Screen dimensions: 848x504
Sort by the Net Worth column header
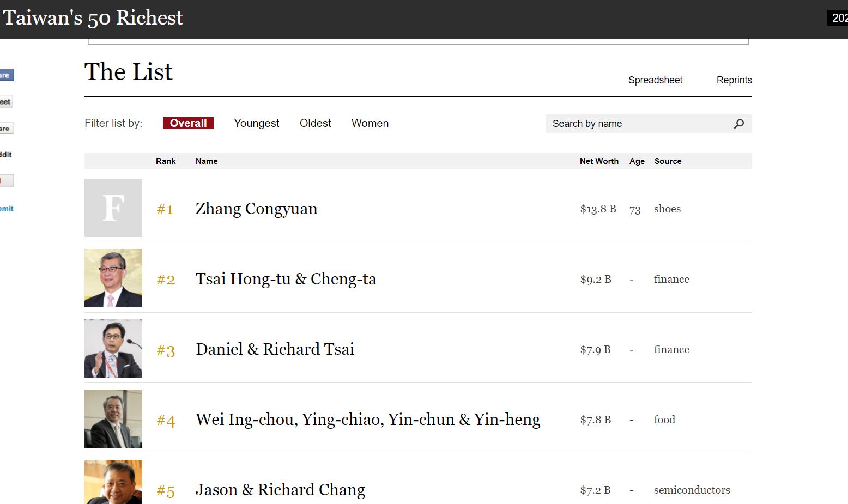[599, 161]
